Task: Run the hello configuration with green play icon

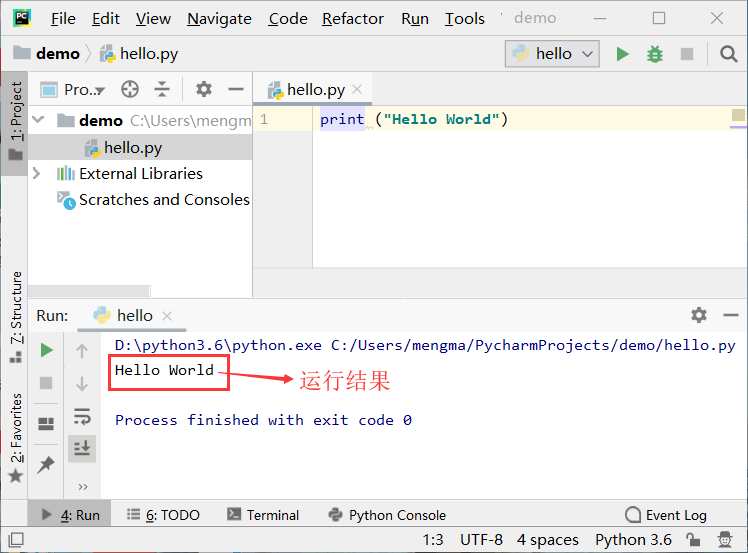Action: pyautogui.click(x=622, y=54)
